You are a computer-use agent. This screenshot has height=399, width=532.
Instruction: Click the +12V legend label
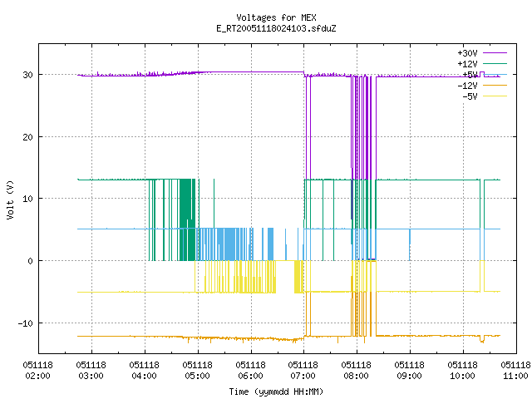pos(467,64)
